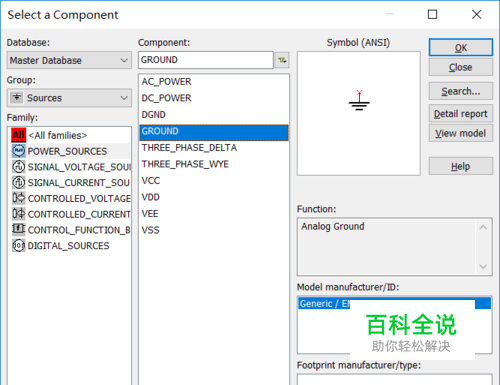Image resolution: width=500 pixels, height=385 pixels.
Task: Select SIGNAL_VOLTAGE_SOURCES family label
Action: 79,167
